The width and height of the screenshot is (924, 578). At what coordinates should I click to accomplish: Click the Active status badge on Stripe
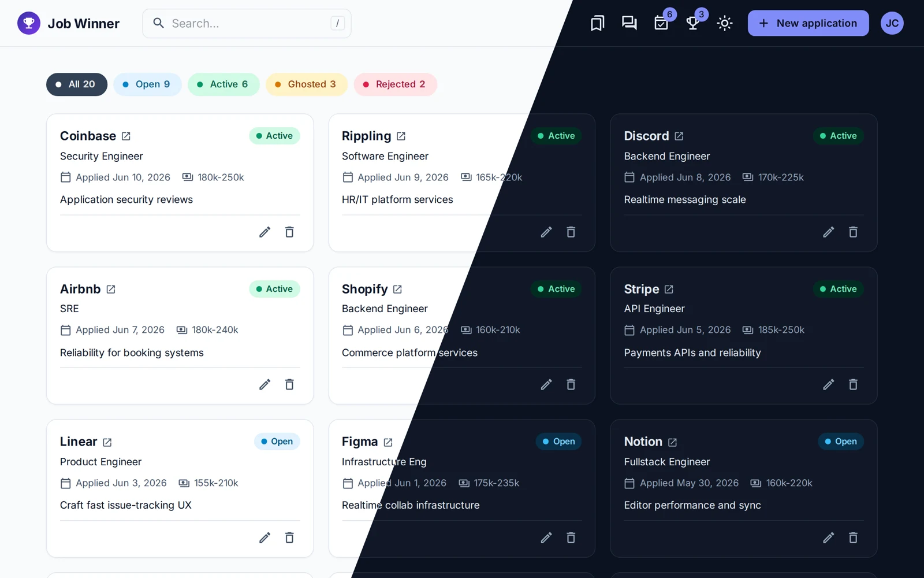pos(838,289)
